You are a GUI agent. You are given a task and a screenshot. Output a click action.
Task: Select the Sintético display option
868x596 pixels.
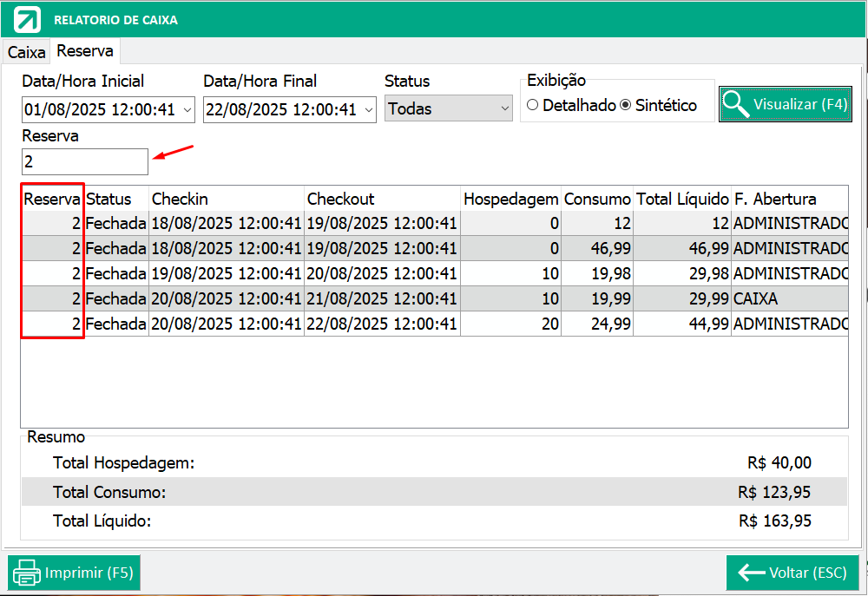(625, 105)
